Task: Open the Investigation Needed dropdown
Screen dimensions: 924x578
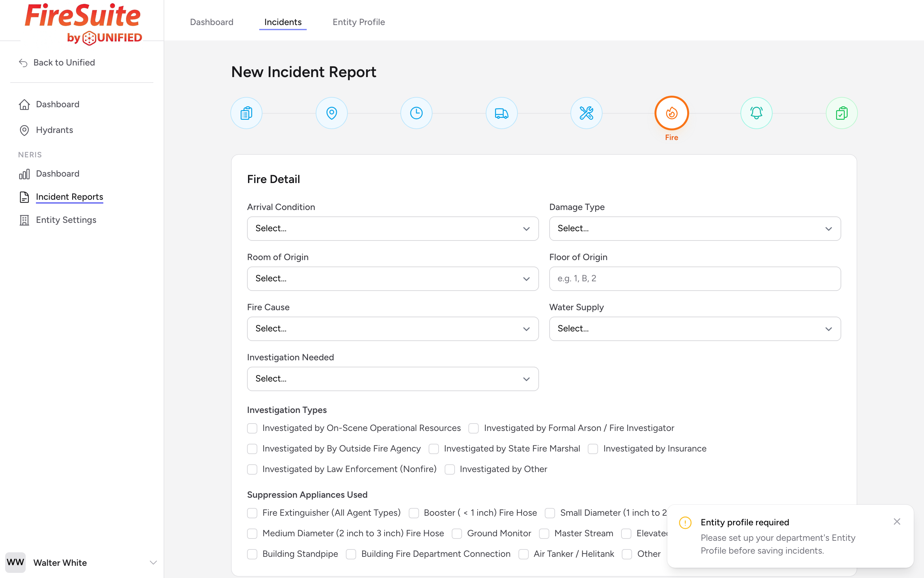Action: [392, 379]
